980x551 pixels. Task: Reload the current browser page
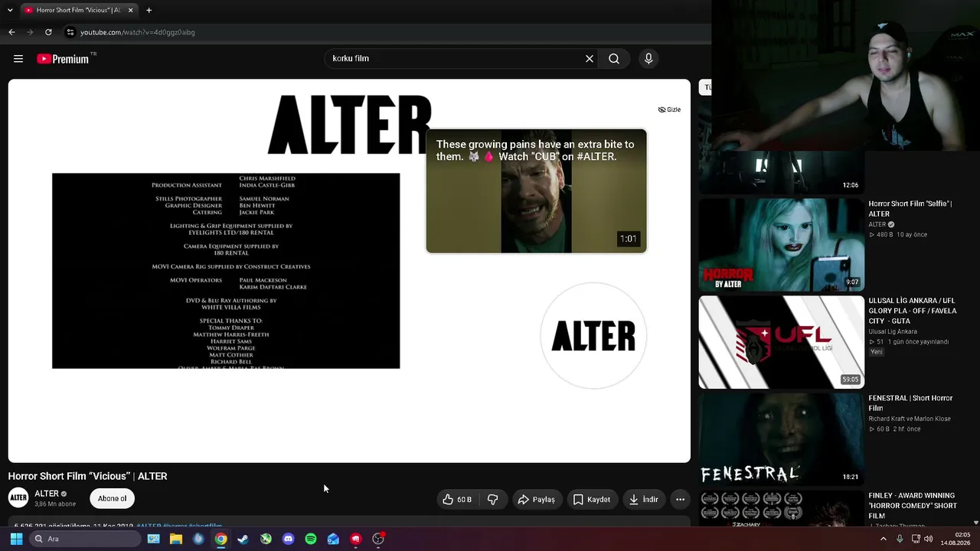point(48,32)
